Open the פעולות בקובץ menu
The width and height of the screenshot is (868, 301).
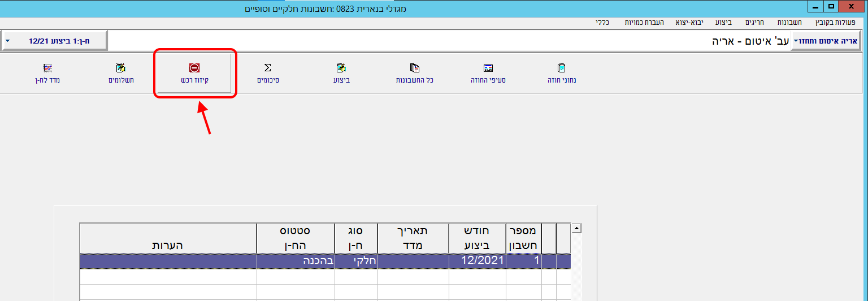coord(836,23)
